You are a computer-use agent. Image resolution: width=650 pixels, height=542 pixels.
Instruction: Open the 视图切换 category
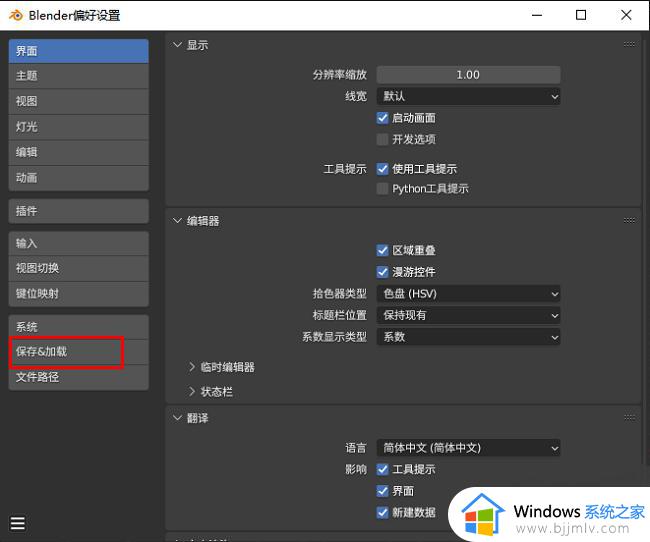(x=78, y=268)
